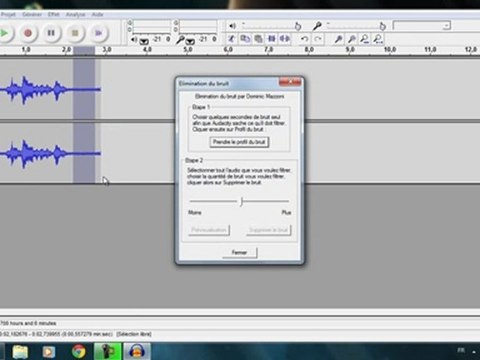Click the green screen recorder taskbar icon
The height and width of the screenshot is (360, 480).
point(107,352)
